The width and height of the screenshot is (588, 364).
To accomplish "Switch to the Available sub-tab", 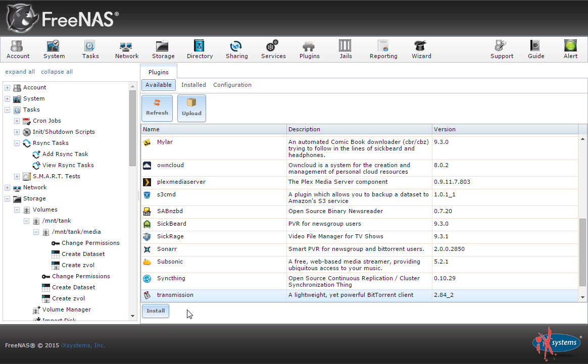I will 158,85.
